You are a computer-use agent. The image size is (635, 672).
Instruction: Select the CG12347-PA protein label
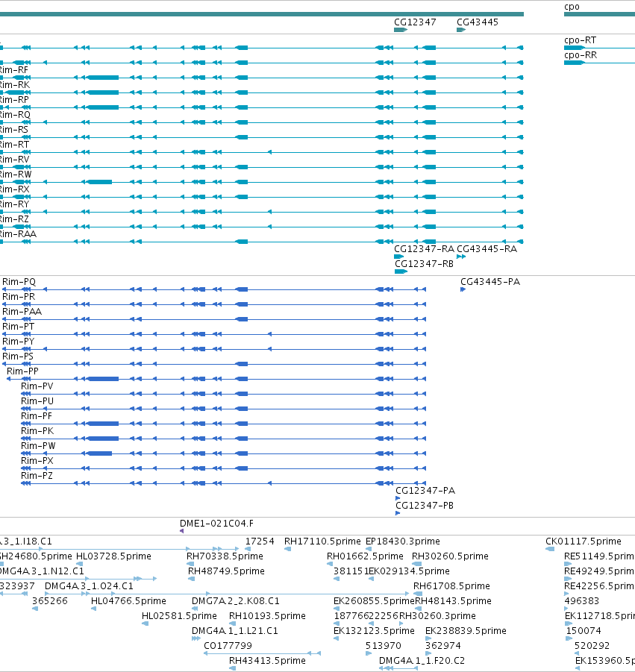(425, 491)
